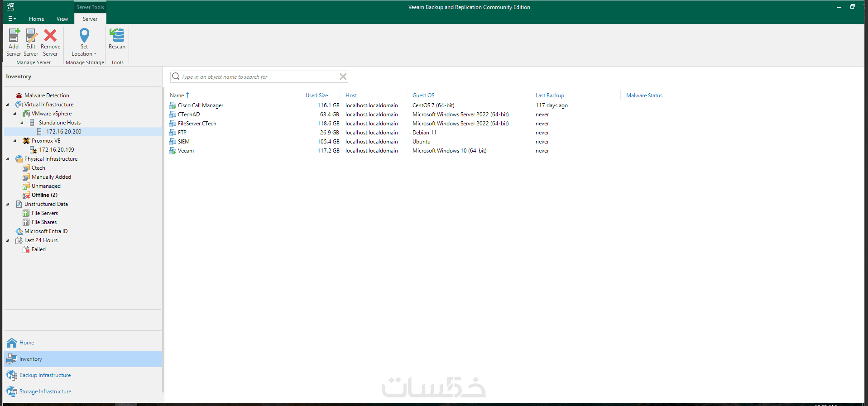868x406 pixels.
Task: Click the Edit Server ribbon icon
Action: click(31, 36)
